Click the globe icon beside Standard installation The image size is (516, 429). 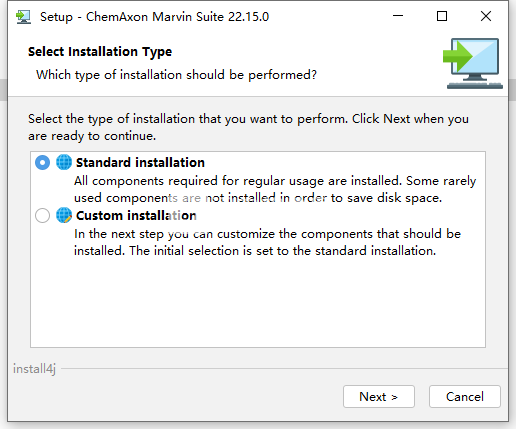click(x=64, y=162)
